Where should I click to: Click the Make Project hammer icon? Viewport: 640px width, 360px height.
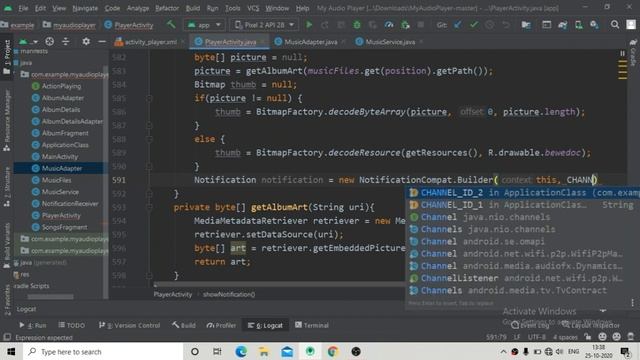click(171, 24)
